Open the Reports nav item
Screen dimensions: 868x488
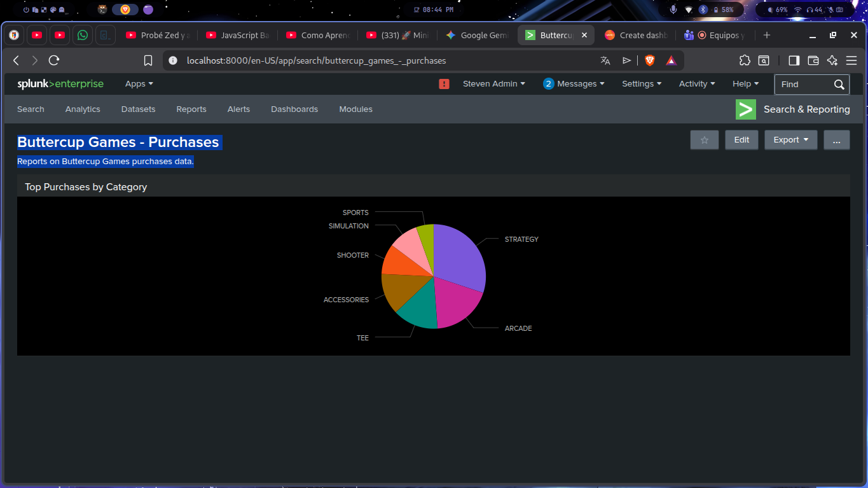[191, 109]
